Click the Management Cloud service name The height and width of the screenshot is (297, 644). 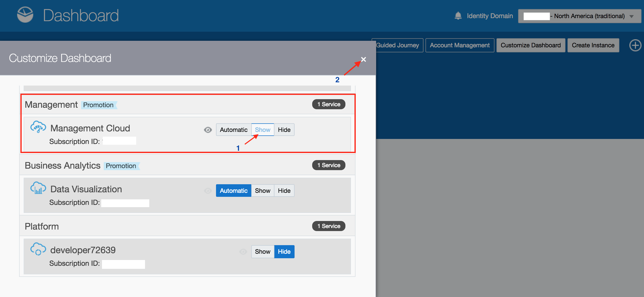[90, 128]
